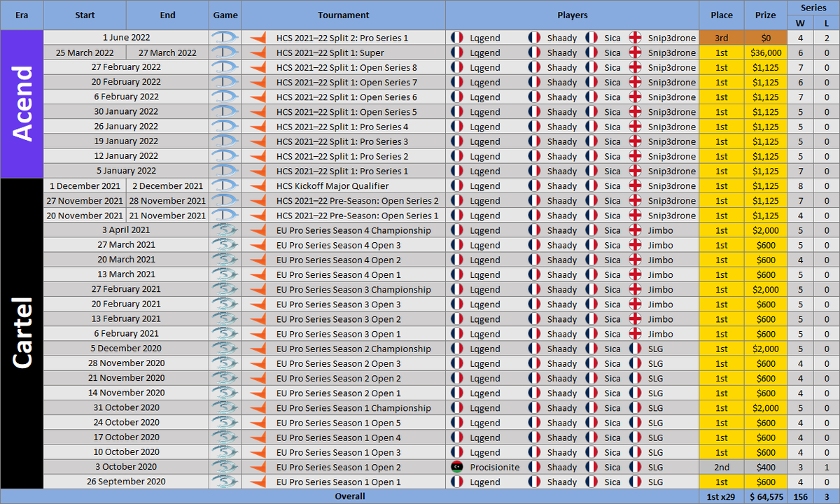Click the France flag beside Lqgend in the 26 September 2020 row
This screenshot has height=504, width=840.
(457, 482)
